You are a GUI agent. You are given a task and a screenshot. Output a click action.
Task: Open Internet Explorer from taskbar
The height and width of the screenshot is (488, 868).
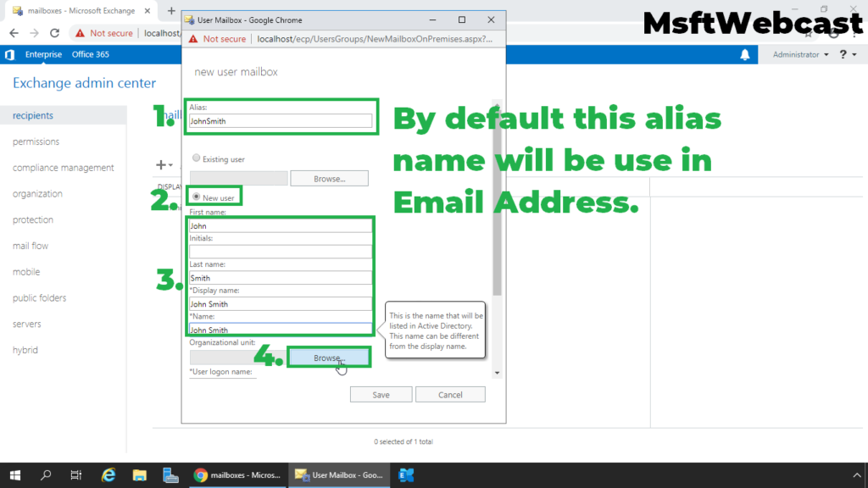click(x=108, y=475)
